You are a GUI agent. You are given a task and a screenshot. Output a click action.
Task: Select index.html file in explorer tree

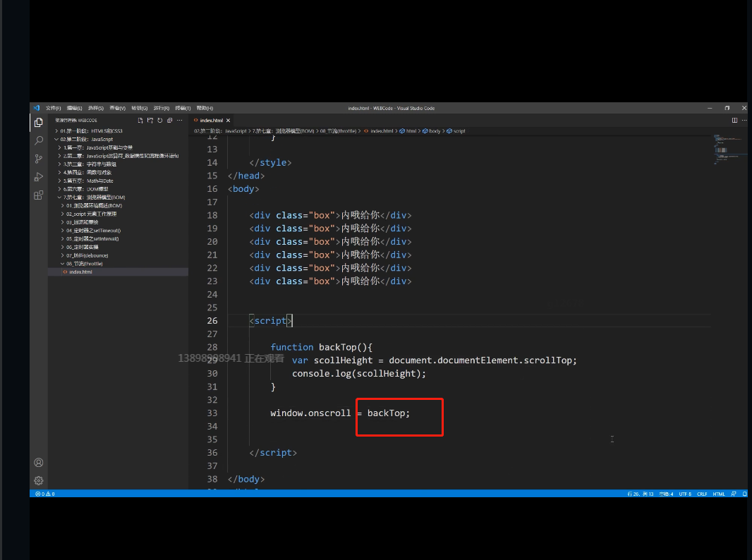click(x=118, y=272)
